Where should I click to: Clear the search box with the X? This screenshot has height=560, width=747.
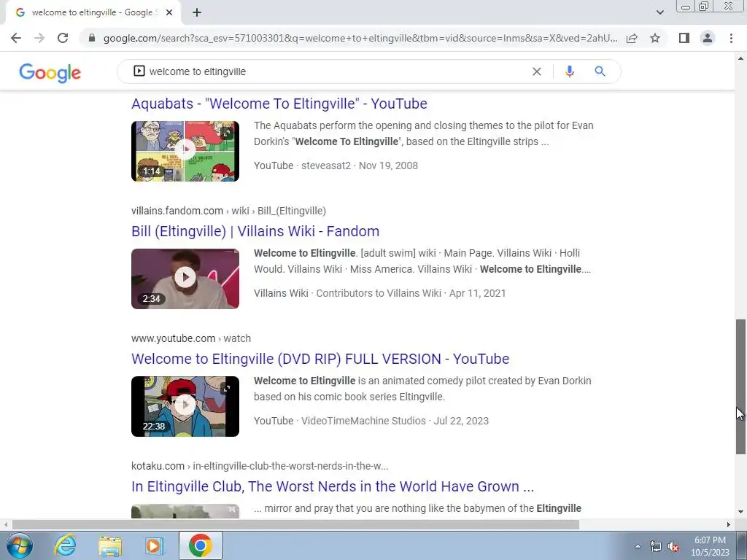tap(536, 71)
